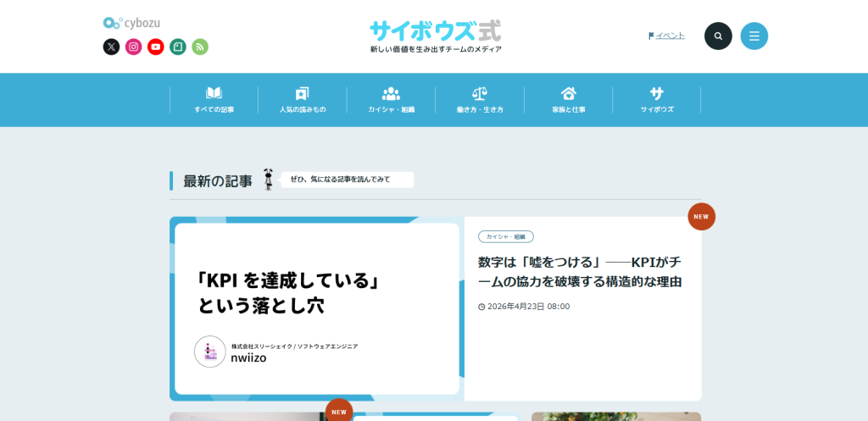Image resolution: width=868 pixels, height=421 pixels.
Task: Select the 働き方・生き方 menu item
Action: (480, 100)
